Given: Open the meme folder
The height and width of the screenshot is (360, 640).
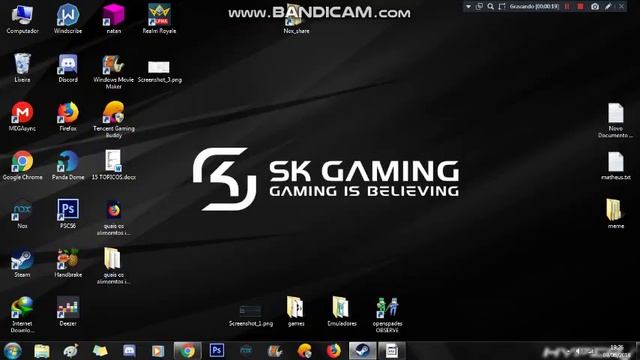Looking at the screenshot, I should [x=616, y=214].
